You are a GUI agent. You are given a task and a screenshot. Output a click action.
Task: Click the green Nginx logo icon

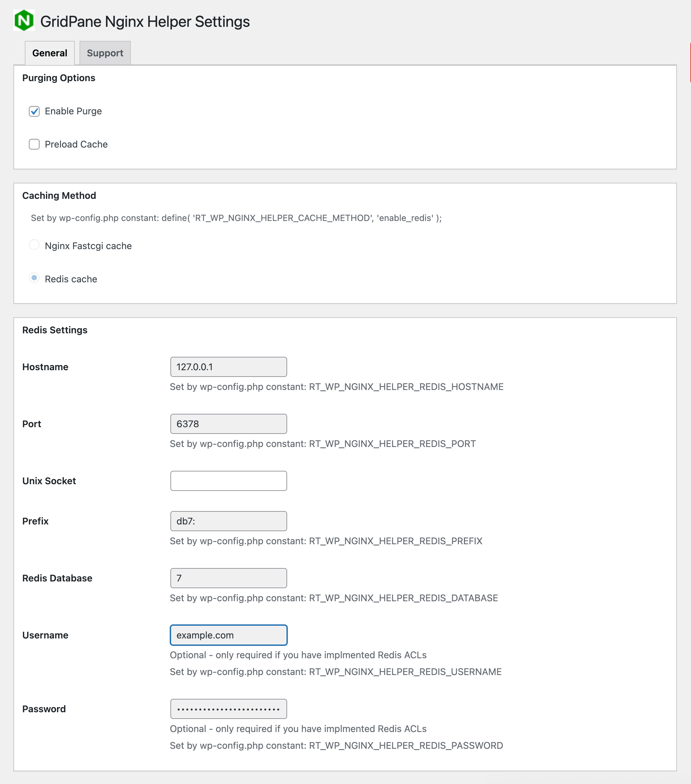(x=24, y=20)
